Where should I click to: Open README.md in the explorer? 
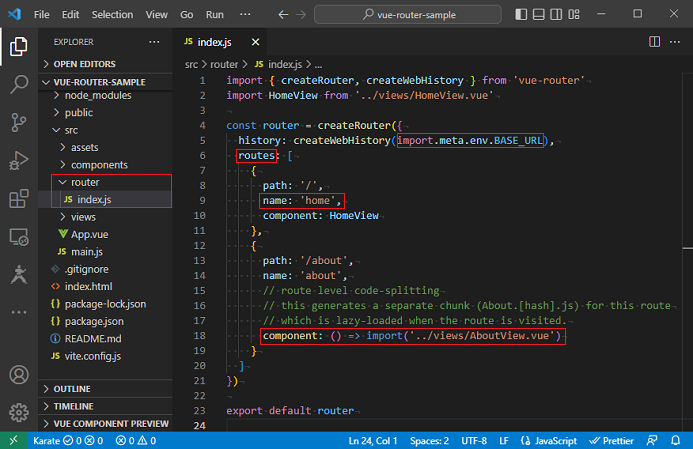coord(105,339)
